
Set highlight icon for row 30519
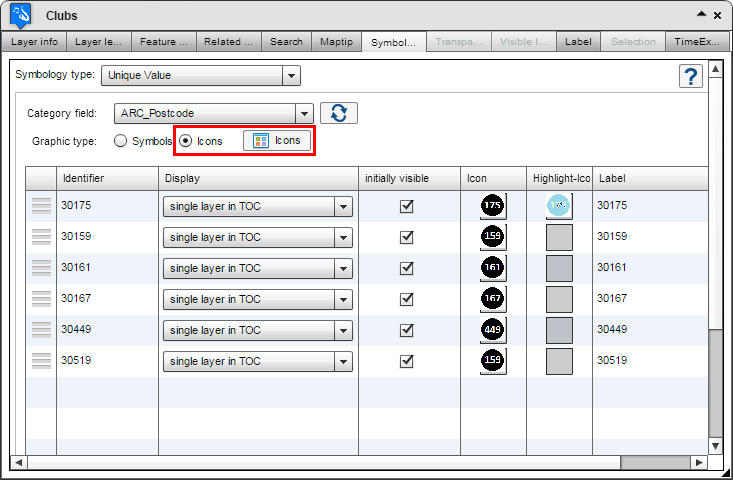coord(559,361)
